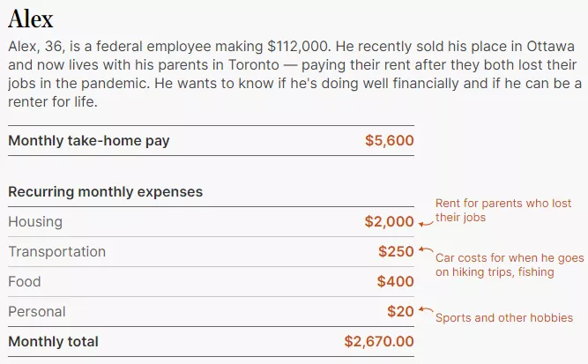Click the Food row label
Image resolution: width=588 pixels, height=364 pixels.
tap(25, 281)
